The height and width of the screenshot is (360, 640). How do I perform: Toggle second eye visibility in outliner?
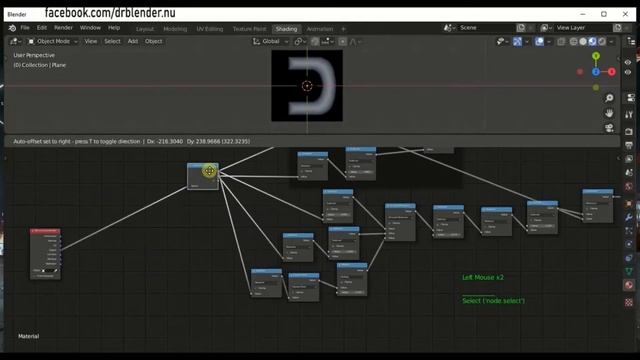(628, 72)
